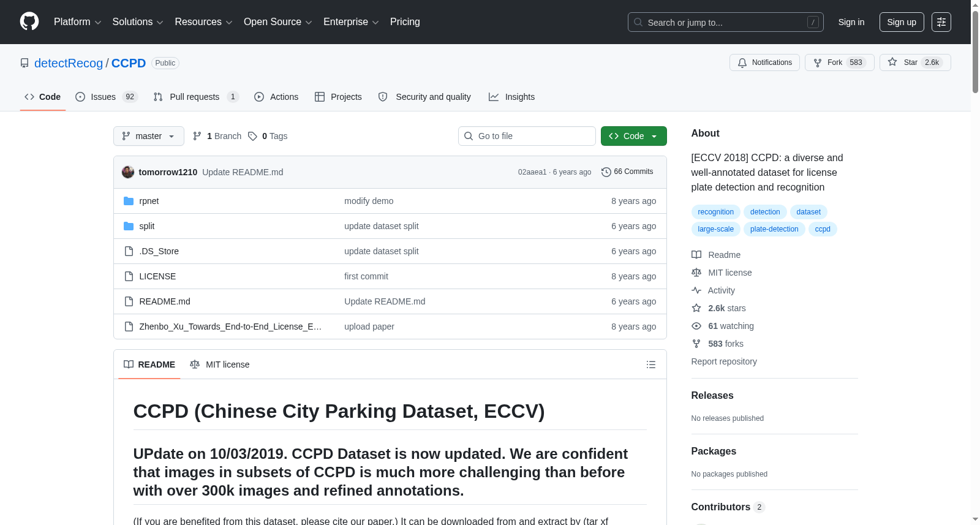980x525 pixels.
Task: Open the CCPD repository name link
Action: [129, 63]
